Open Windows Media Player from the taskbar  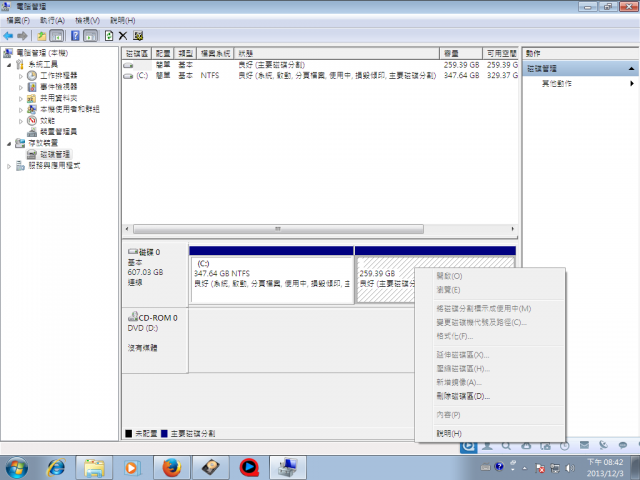pyautogui.click(x=132, y=468)
